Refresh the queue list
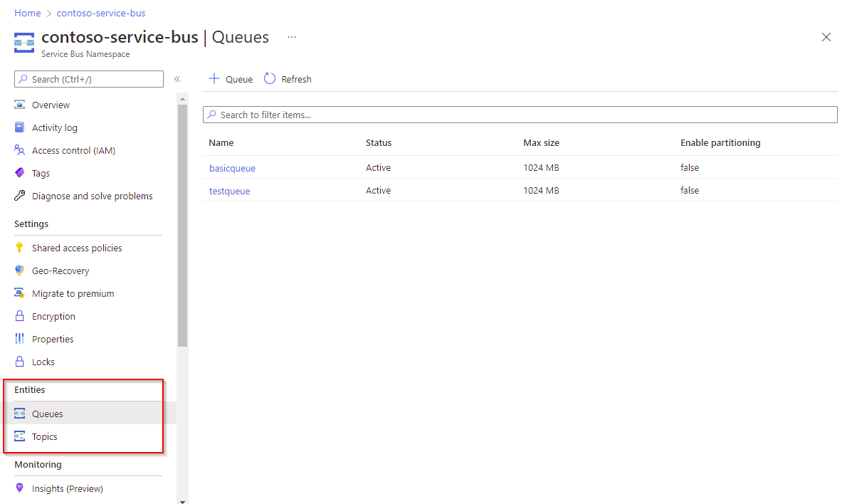The height and width of the screenshot is (504, 852). click(x=288, y=79)
